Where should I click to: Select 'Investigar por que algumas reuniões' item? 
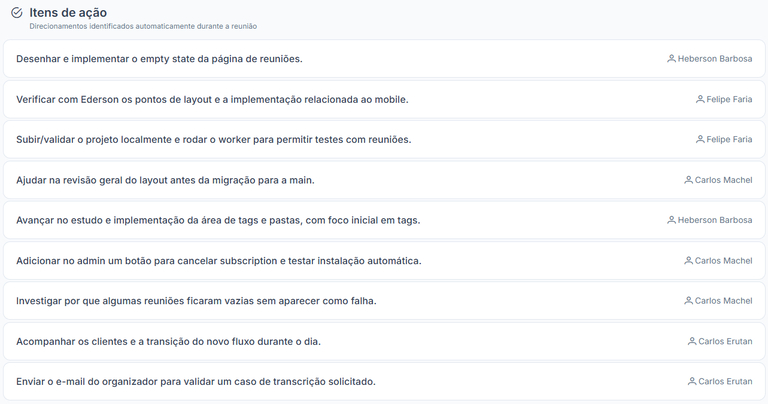384,301
